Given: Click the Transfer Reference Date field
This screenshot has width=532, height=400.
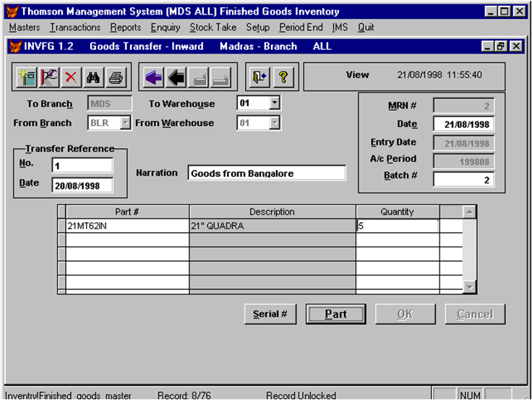Looking at the screenshot, I should click(82, 185).
